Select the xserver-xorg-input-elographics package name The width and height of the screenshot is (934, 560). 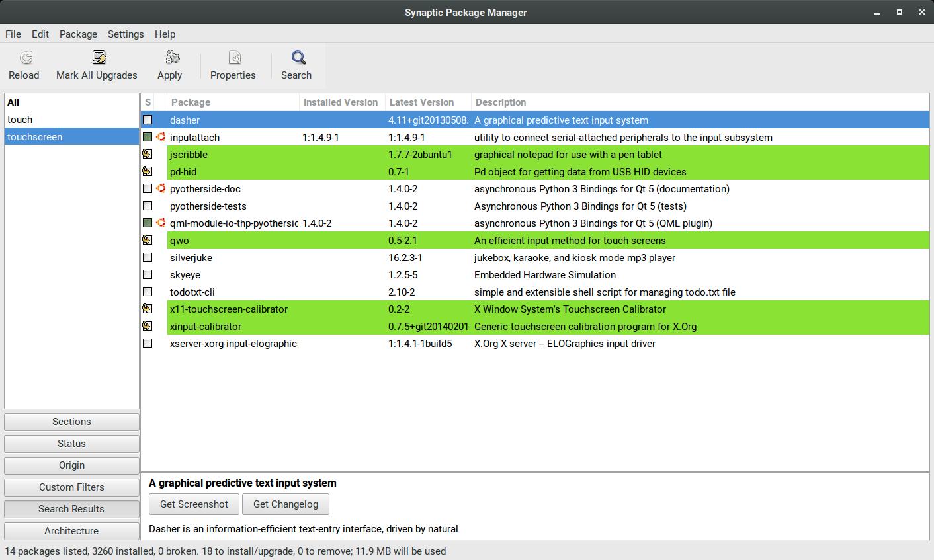(234, 344)
